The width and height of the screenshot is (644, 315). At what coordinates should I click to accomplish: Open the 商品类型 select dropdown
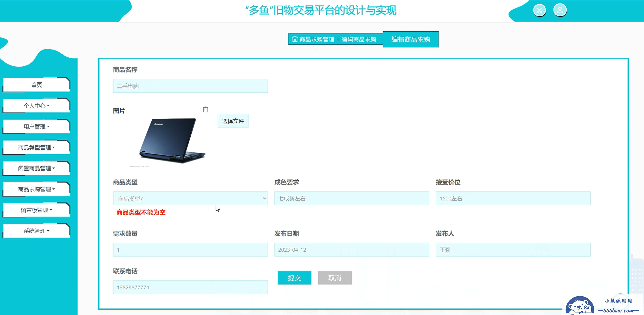[x=190, y=198]
